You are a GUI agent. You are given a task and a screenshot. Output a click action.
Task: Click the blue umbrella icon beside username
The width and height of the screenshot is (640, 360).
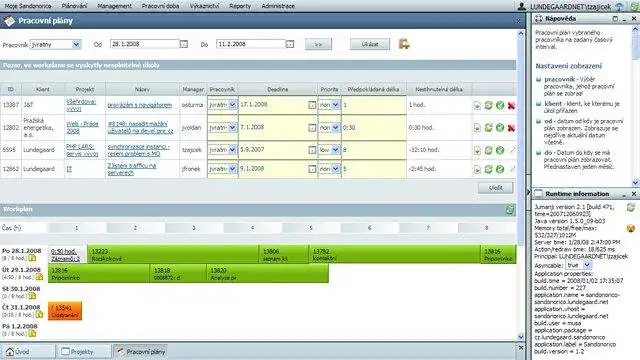pos(620,7)
